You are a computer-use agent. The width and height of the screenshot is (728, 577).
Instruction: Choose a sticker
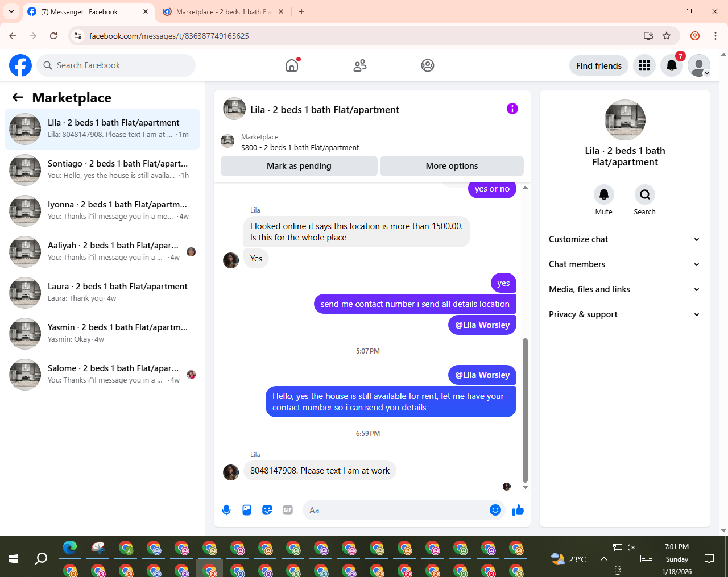pos(267,510)
